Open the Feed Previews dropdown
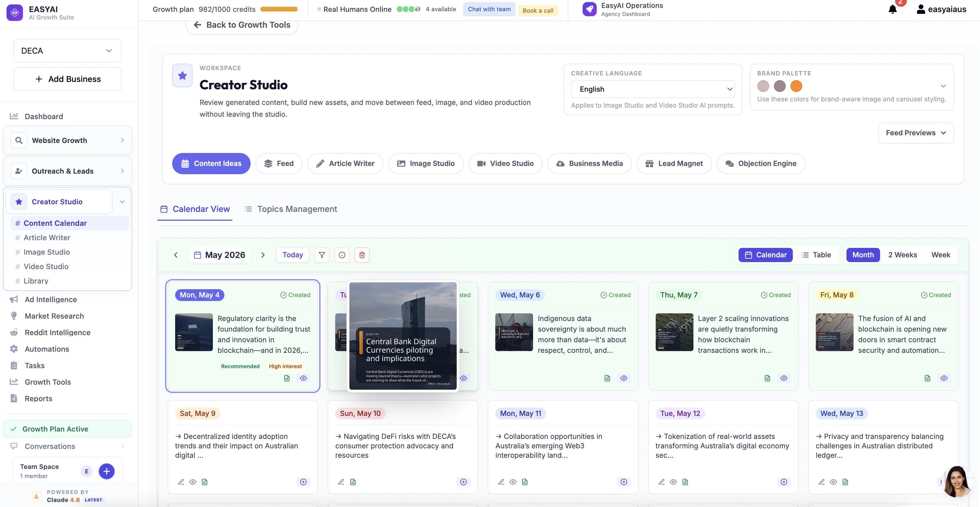The height and width of the screenshot is (507, 980). (916, 133)
